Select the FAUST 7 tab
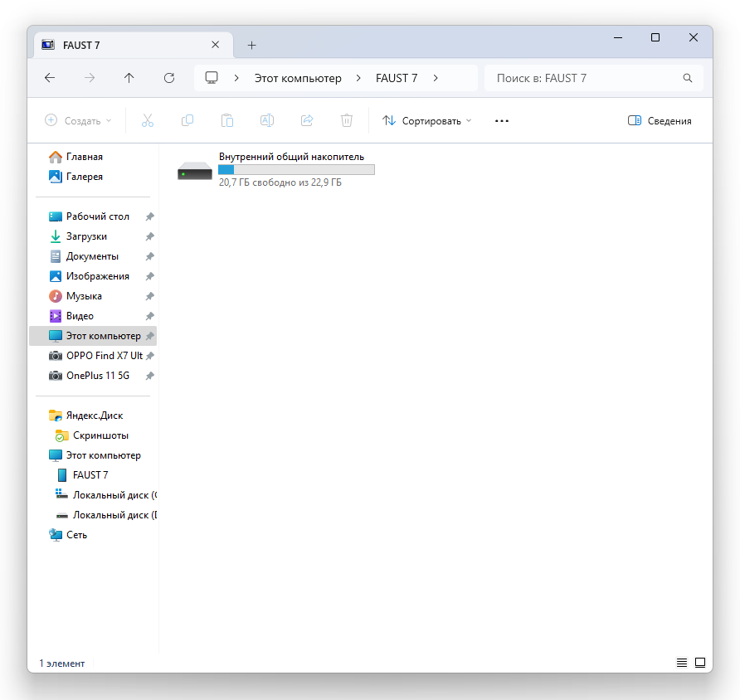The image size is (740, 700). click(x=134, y=46)
